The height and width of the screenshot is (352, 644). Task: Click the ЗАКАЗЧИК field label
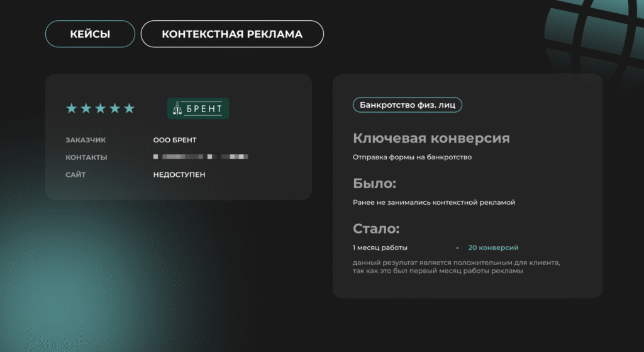pos(86,140)
